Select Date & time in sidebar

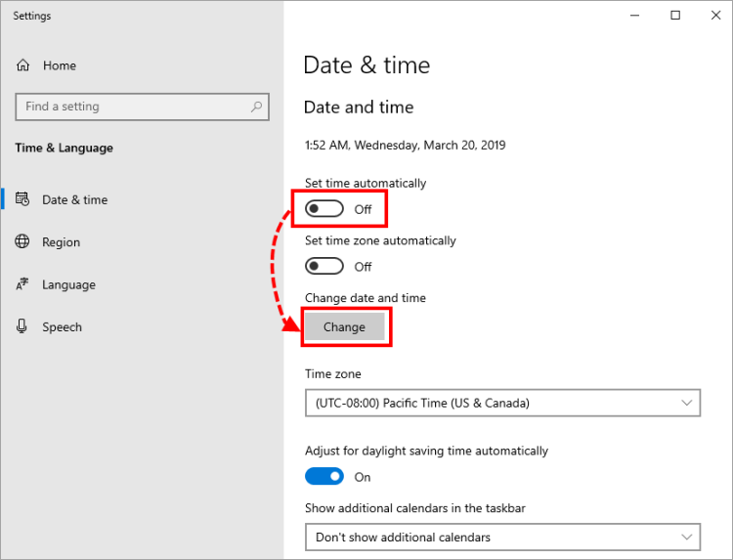[75, 199]
